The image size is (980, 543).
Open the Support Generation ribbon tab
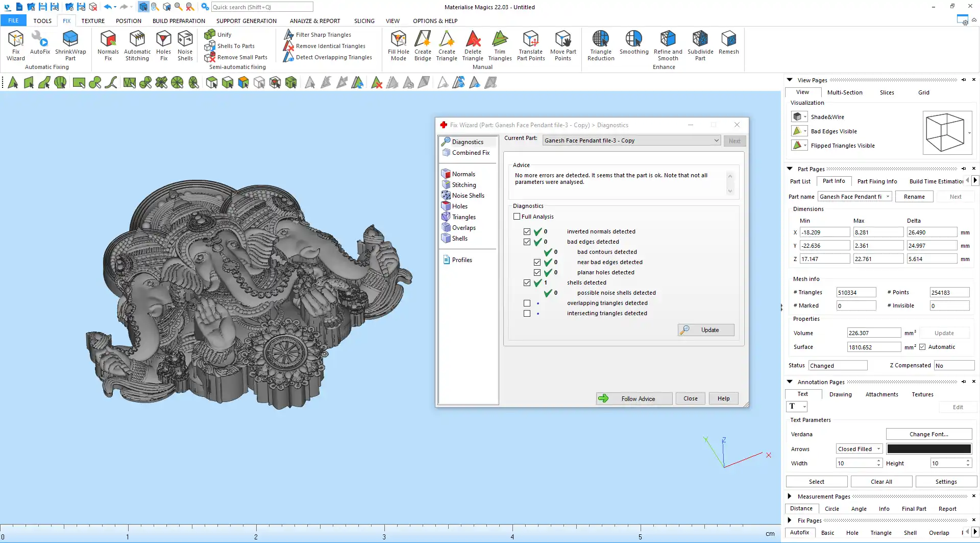[246, 21]
